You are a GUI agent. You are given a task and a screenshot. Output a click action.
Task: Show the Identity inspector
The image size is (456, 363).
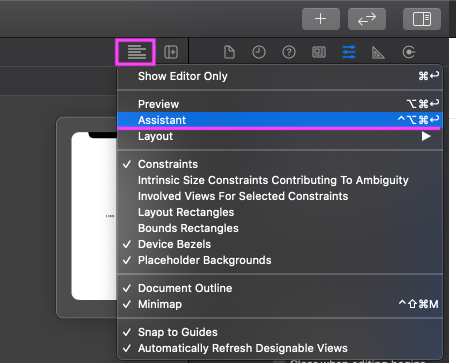tap(319, 52)
